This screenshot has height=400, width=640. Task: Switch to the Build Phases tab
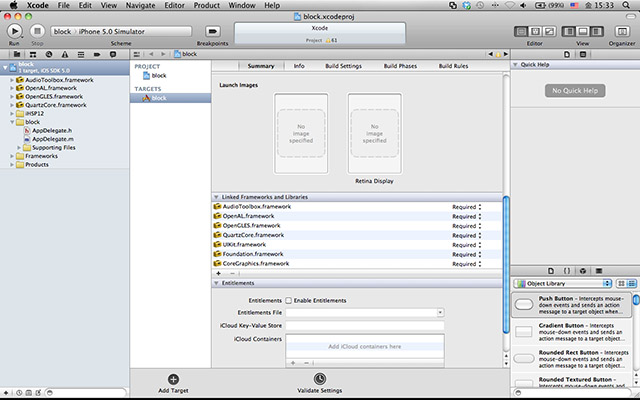[400, 66]
